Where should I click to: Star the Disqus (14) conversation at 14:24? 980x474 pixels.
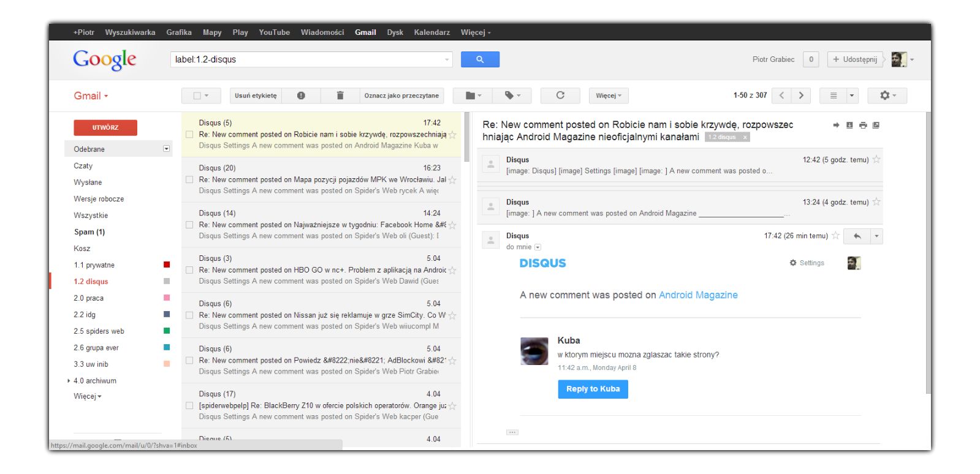click(x=452, y=225)
